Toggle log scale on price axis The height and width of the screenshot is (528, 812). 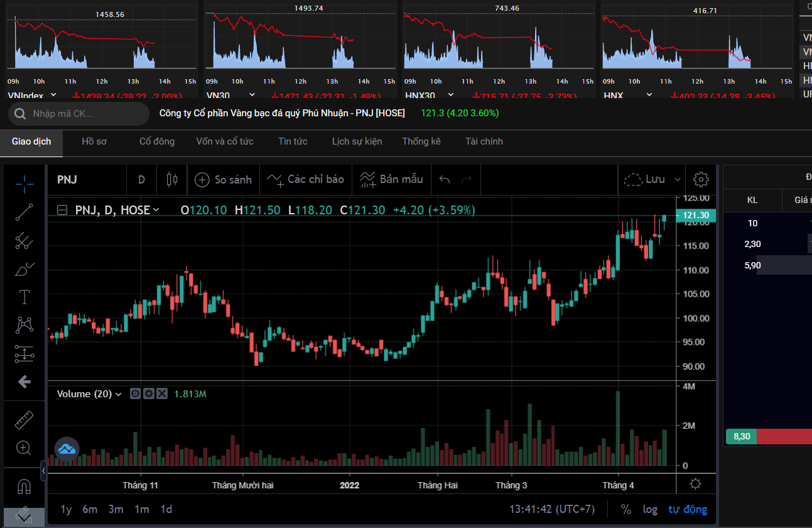tap(650, 509)
